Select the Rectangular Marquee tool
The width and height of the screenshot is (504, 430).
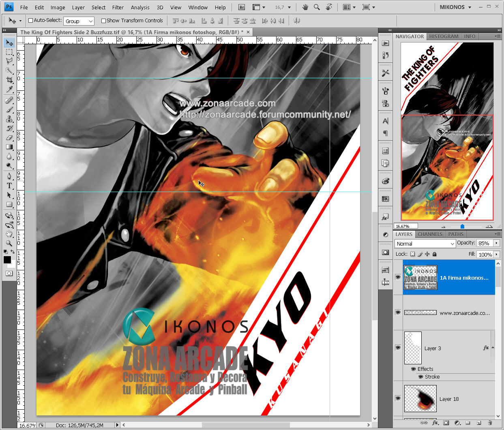9,52
